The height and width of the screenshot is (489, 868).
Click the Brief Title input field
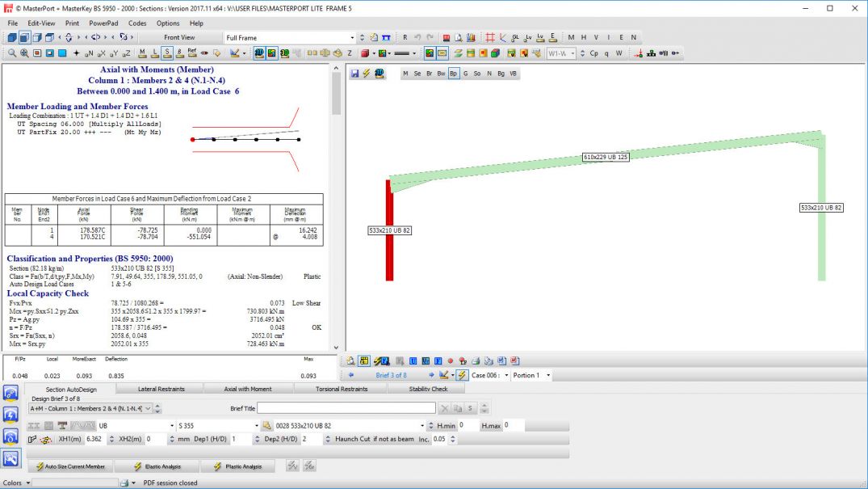tap(346, 409)
